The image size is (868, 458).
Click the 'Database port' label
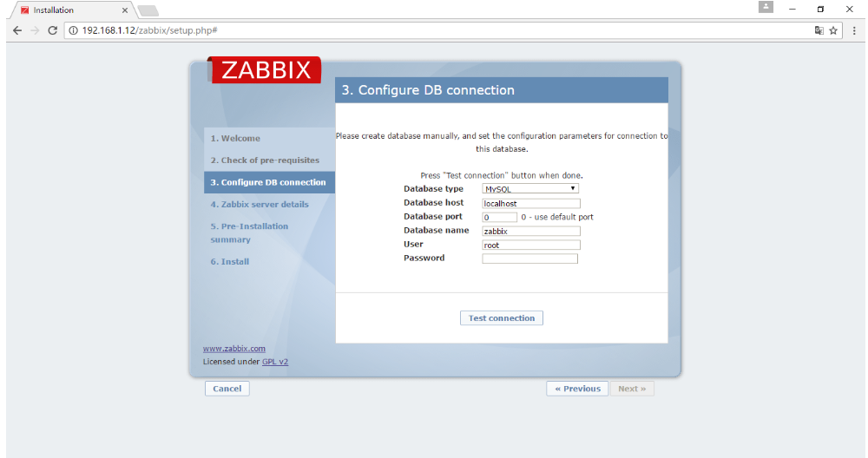click(433, 216)
